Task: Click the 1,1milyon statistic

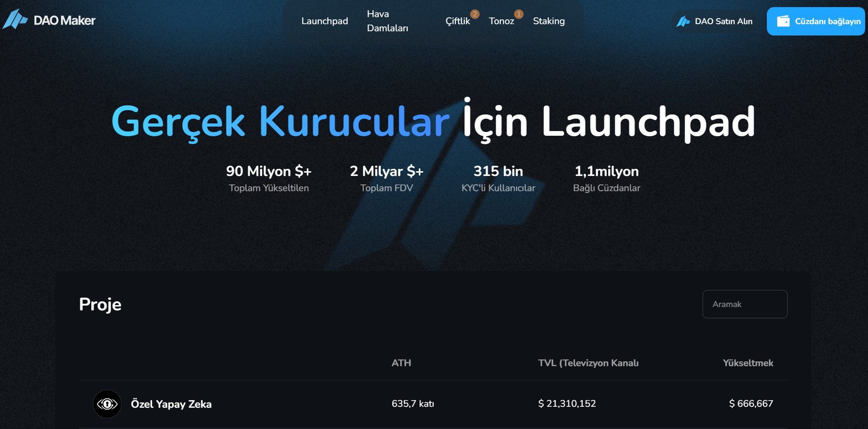Action: [x=607, y=171]
